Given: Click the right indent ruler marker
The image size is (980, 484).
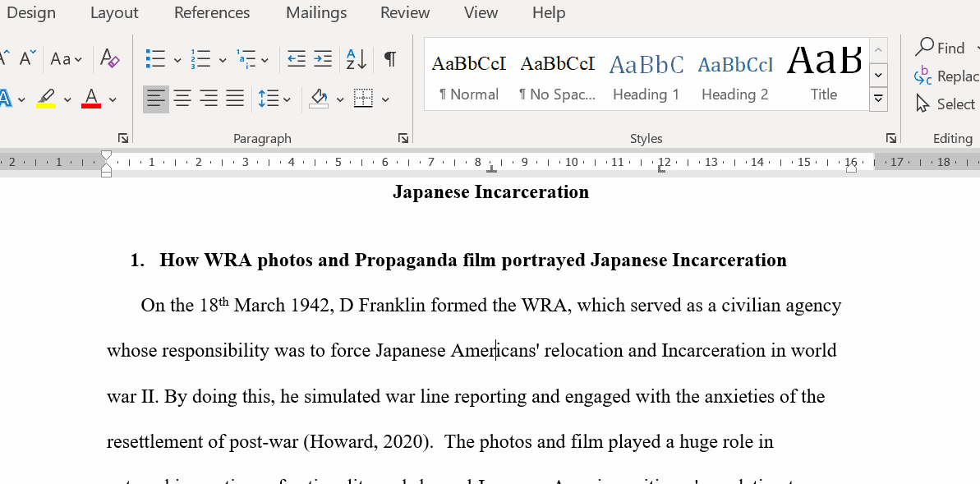Looking at the screenshot, I should click(x=851, y=167).
